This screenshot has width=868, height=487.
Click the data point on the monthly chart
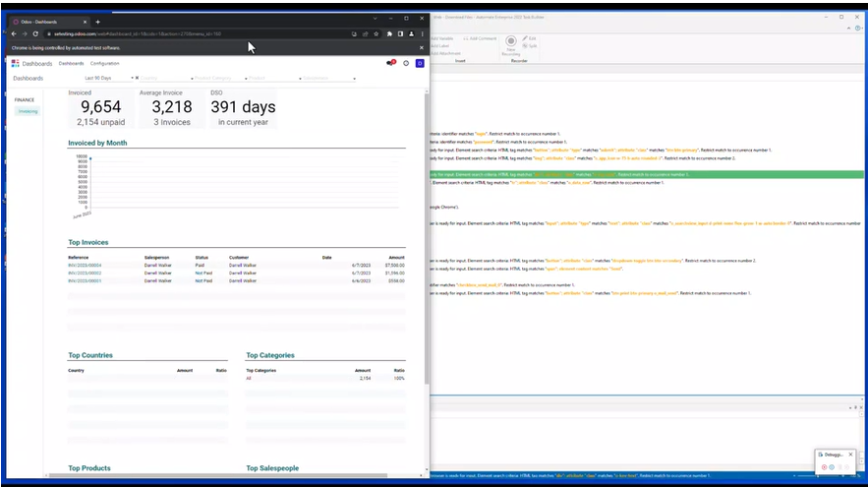[x=90, y=159]
